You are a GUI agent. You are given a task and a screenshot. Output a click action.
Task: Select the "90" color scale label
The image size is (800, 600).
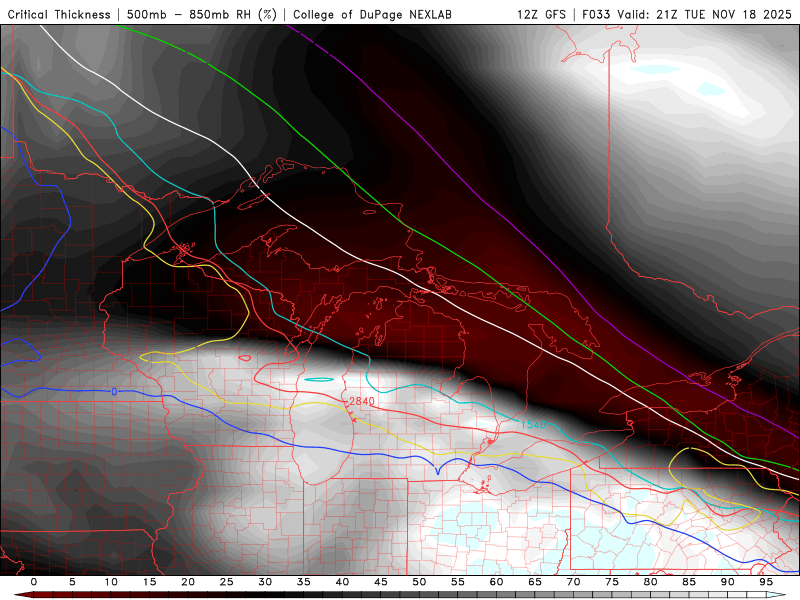pyautogui.click(x=728, y=582)
